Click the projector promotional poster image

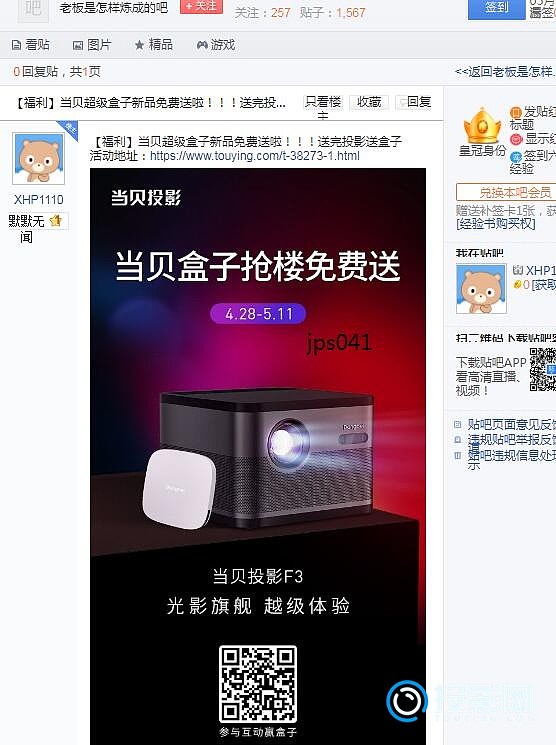click(x=258, y=456)
